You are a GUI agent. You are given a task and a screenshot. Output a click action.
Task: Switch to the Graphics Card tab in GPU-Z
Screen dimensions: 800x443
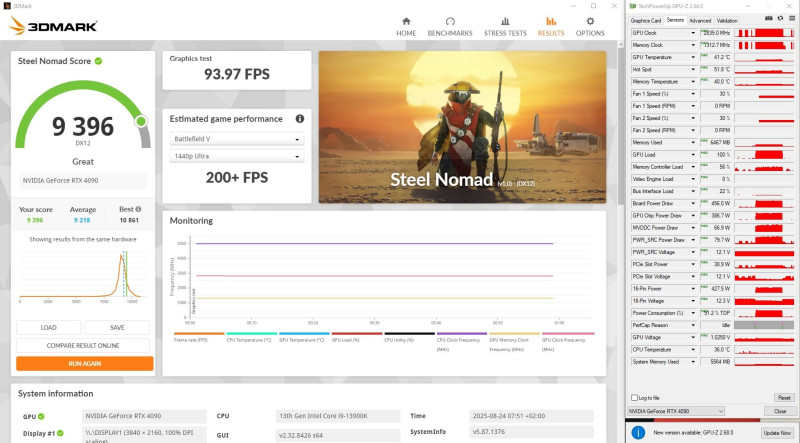point(645,20)
